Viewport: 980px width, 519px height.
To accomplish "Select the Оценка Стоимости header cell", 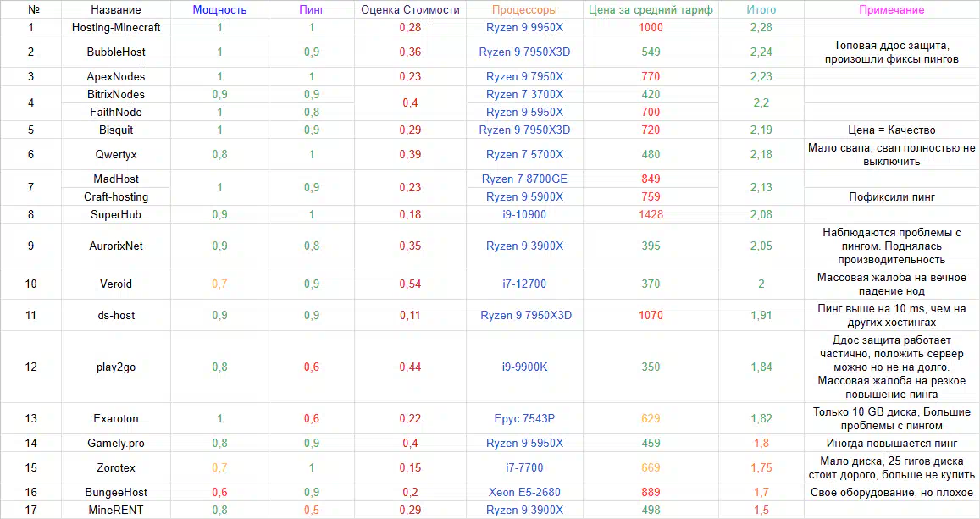I will (410, 9).
